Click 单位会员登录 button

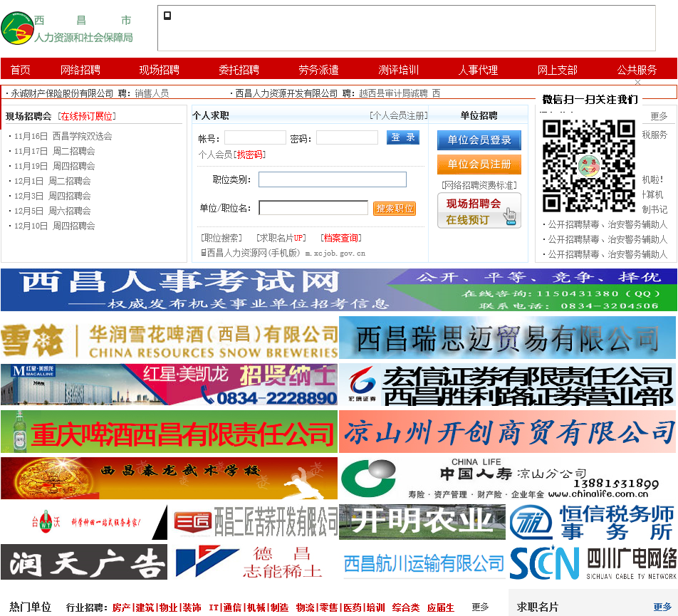(x=479, y=140)
